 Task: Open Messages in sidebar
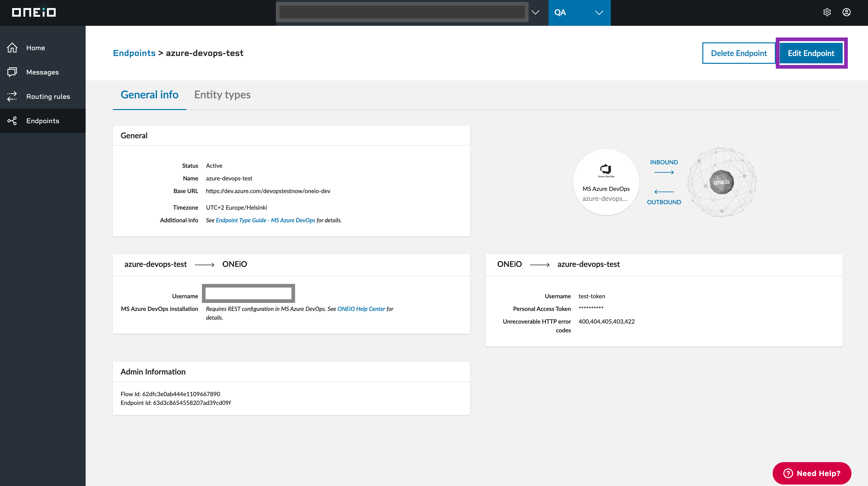pos(43,72)
